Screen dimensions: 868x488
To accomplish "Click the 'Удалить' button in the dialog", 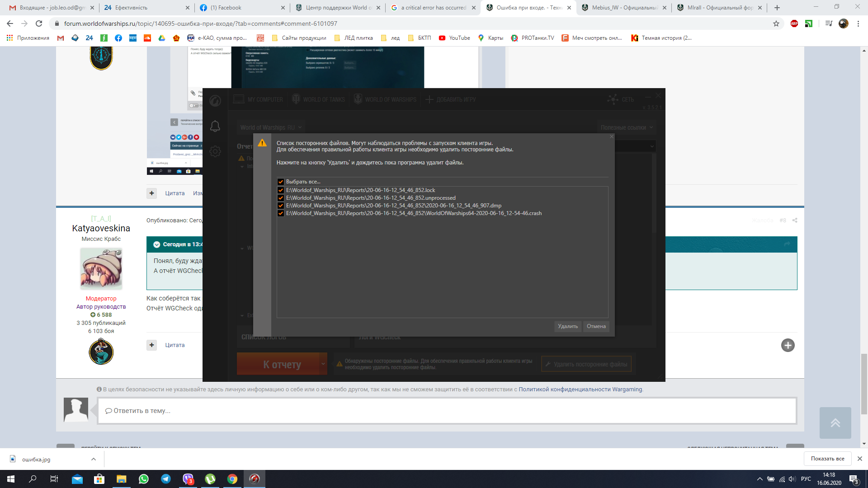I will coord(568,326).
